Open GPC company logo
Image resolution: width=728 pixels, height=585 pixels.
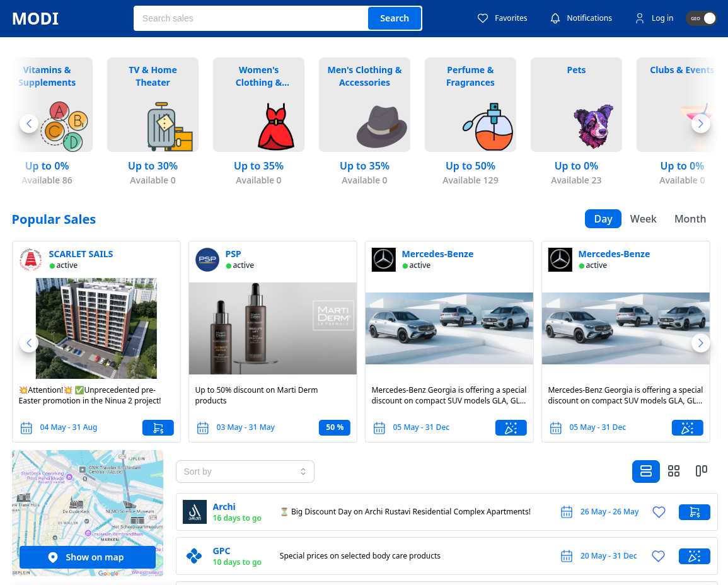pyautogui.click(x=194, y=556)
